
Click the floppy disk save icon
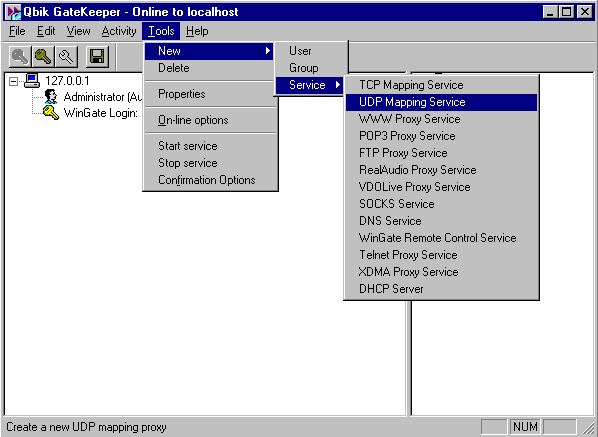97,57
